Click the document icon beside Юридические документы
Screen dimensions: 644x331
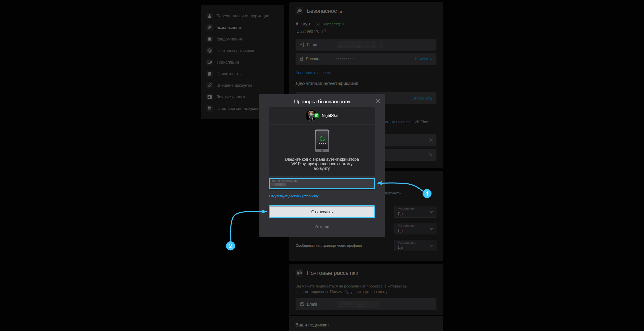(x=210, y=108)
